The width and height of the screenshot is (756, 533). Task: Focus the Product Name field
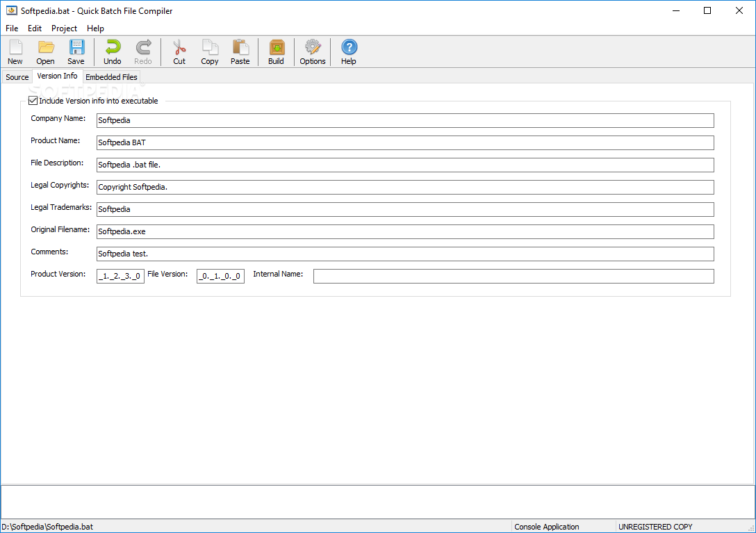[405, 142]
